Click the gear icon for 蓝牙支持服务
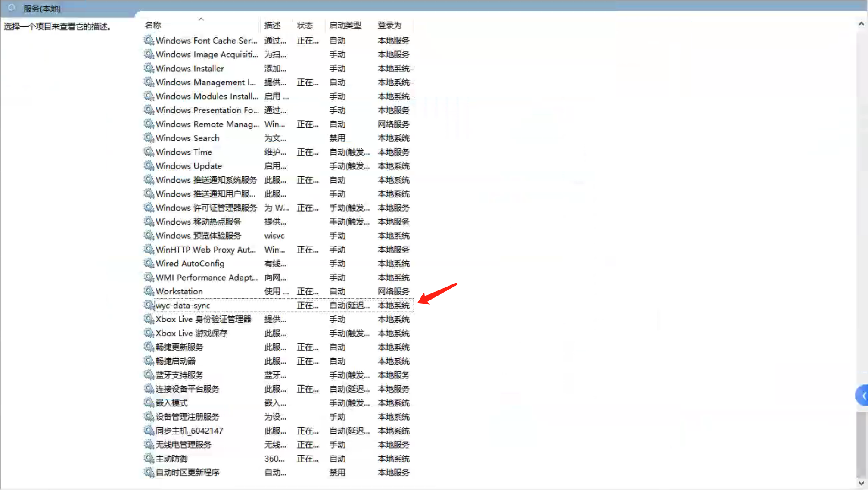Screen dimensions: 868x490 click(149, 375)
